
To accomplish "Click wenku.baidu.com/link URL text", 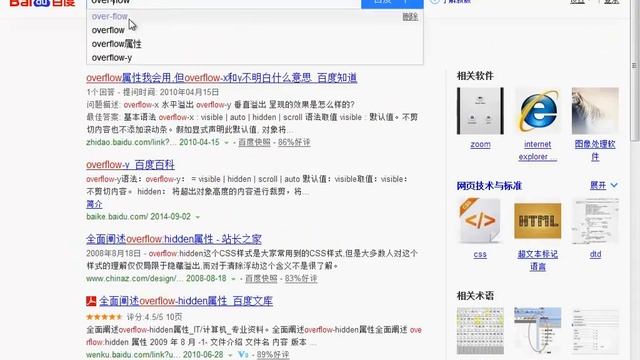I will click(132, 355).
